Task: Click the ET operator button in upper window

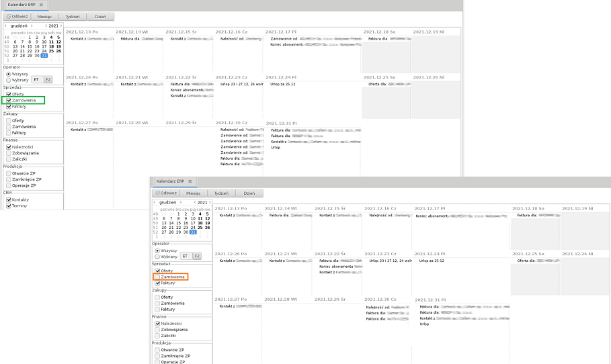Action: click(x=36, y=79)
